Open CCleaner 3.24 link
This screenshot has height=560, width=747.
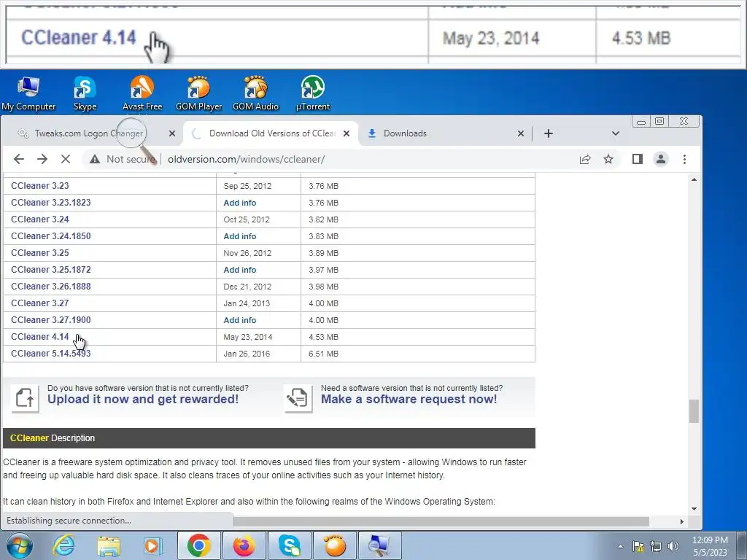click(40, 219)
